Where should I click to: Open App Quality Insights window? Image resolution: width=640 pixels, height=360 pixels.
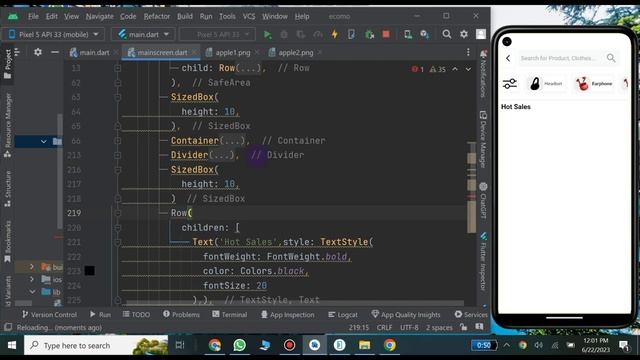pos(406,315)
